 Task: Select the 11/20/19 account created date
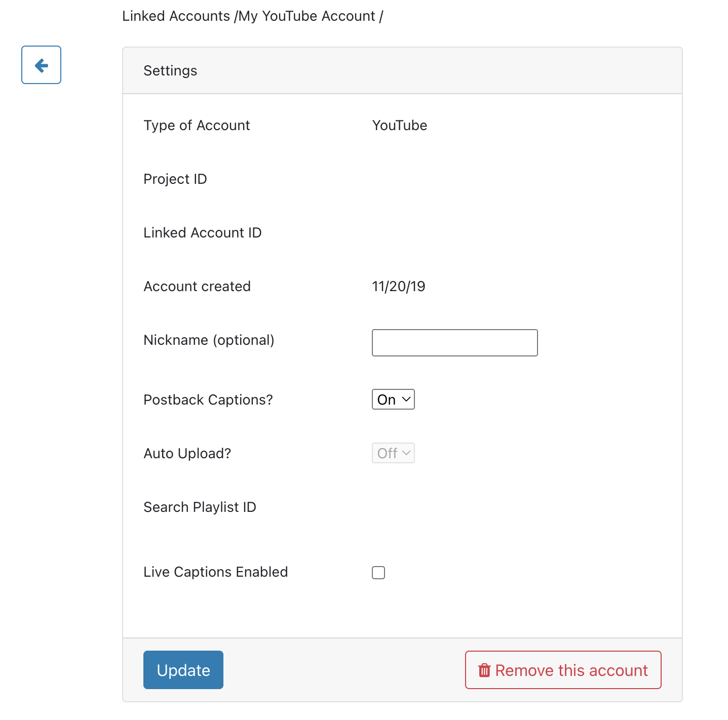[399, 287]
